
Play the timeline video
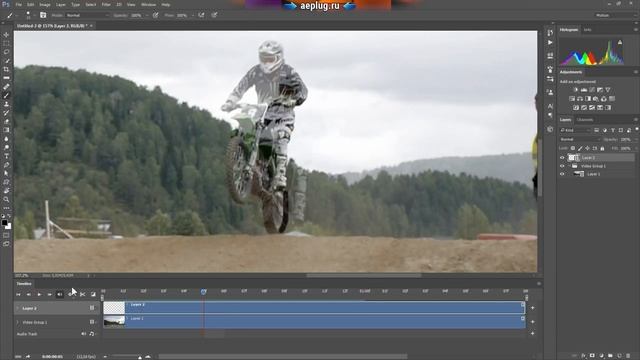(x=39, y=294)
